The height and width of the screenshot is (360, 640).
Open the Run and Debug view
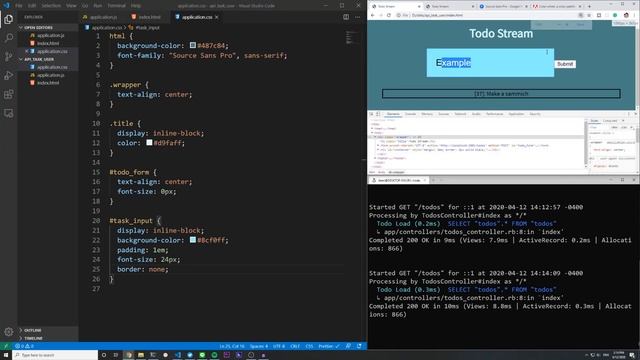[x=9, y=76]
